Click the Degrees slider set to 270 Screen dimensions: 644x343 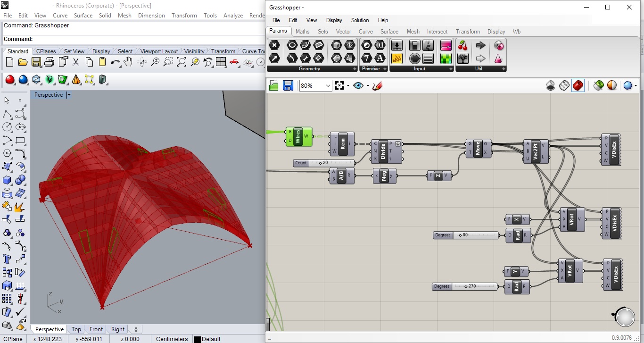tap(465, 286)
